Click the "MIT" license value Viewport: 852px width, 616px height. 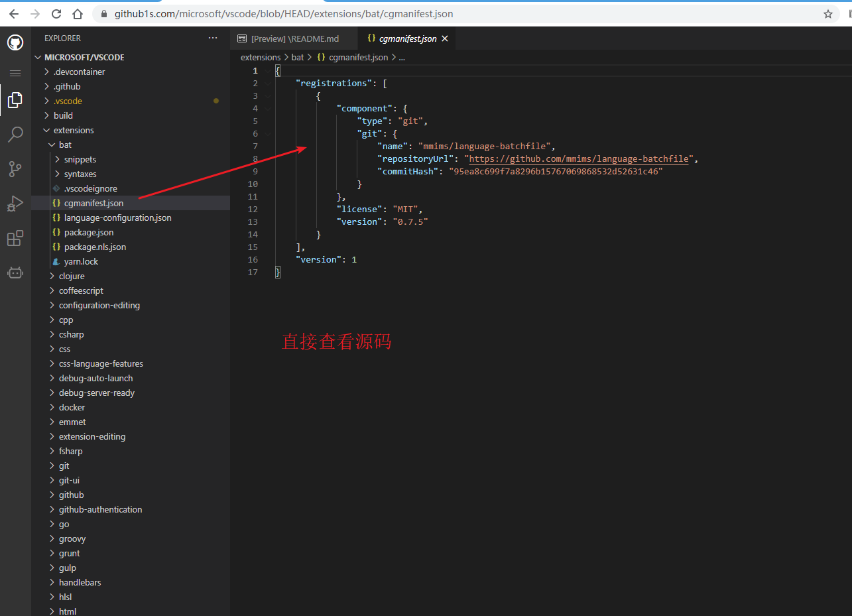[405, 209]
